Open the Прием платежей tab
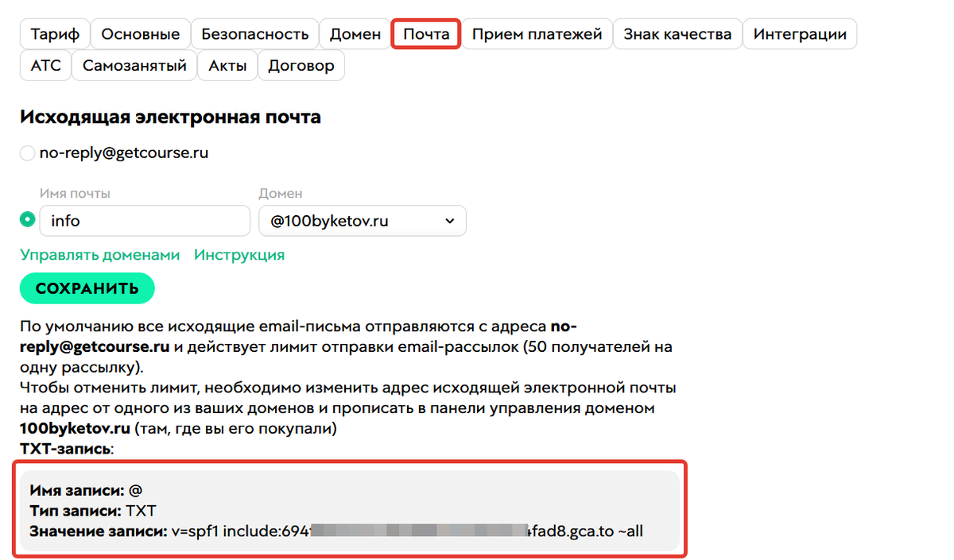This screenshot has width=954, height=560. click(537, 34)
